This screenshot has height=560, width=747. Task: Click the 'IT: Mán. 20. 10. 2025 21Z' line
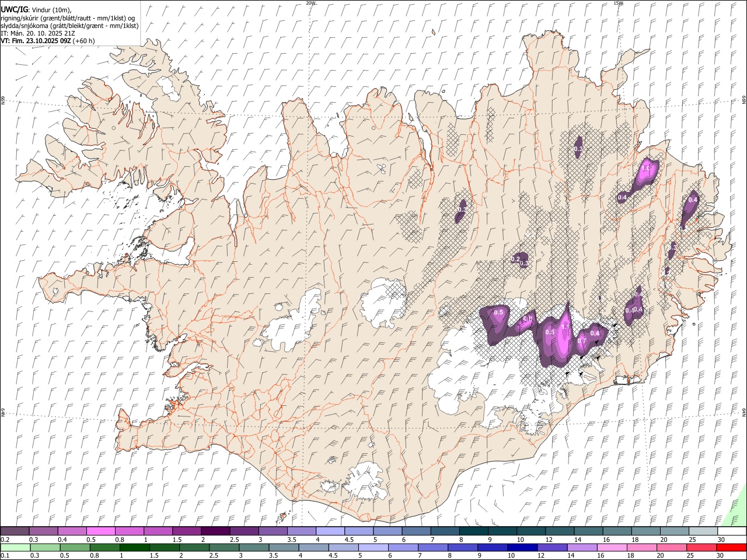tap(37, 33)
